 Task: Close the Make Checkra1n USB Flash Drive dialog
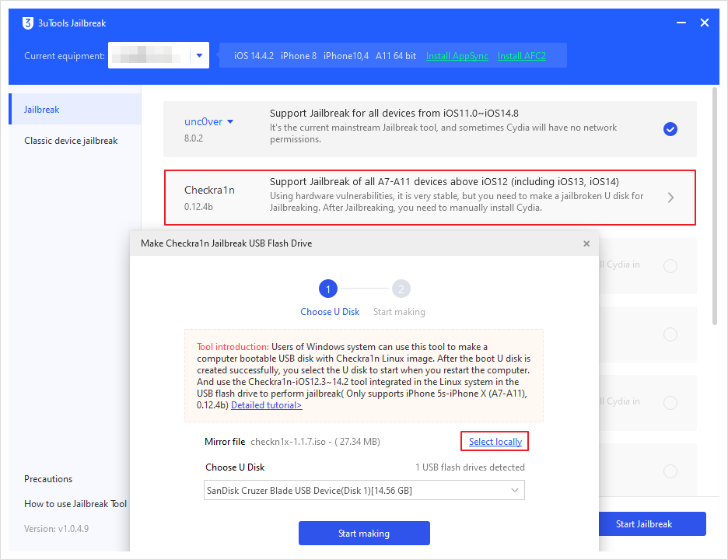pyautogui.click(x=586, y=243)
